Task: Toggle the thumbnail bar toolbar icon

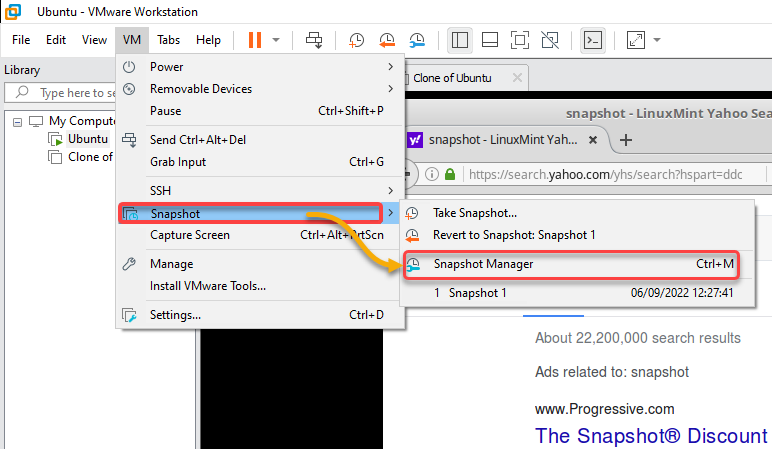Action: (x=489, y=40)
